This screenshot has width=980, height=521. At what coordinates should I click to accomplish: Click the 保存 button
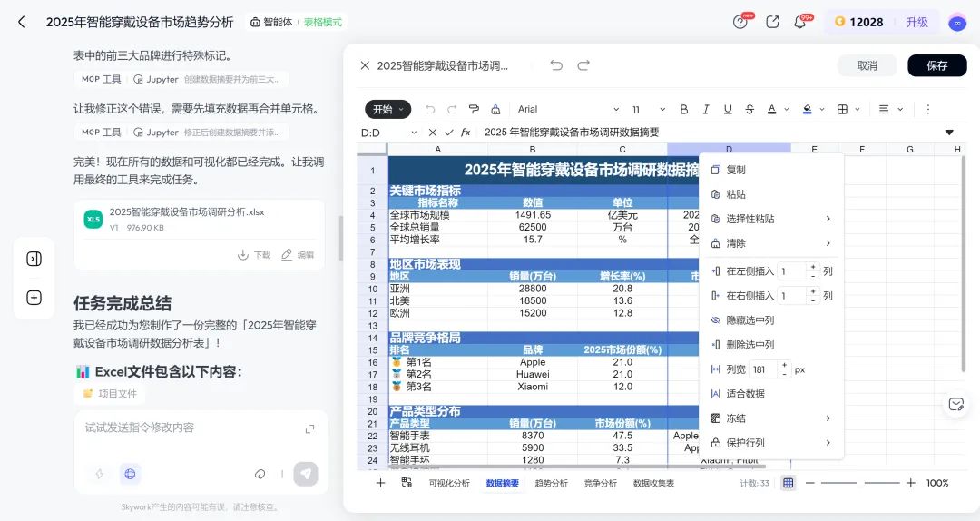[x=936, y=65]
